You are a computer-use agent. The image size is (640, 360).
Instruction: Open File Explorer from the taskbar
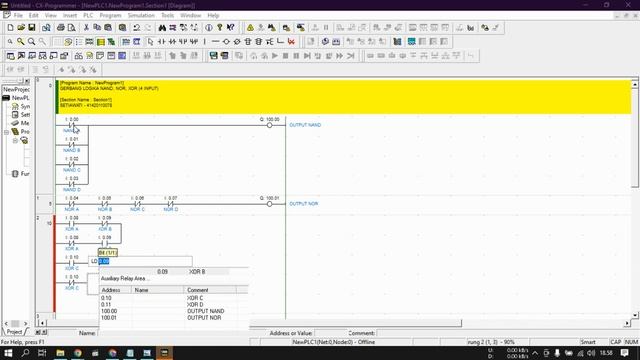tap(60, 353)
